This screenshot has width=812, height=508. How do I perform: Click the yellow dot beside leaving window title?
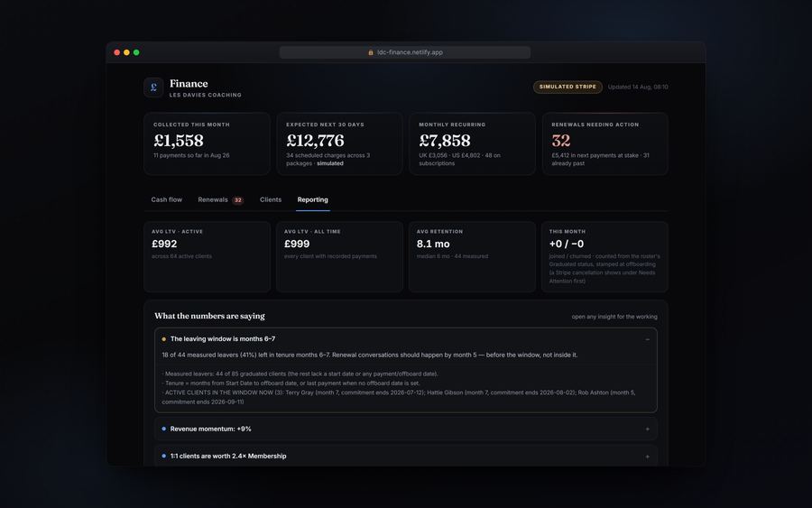[x=163, y=339]
